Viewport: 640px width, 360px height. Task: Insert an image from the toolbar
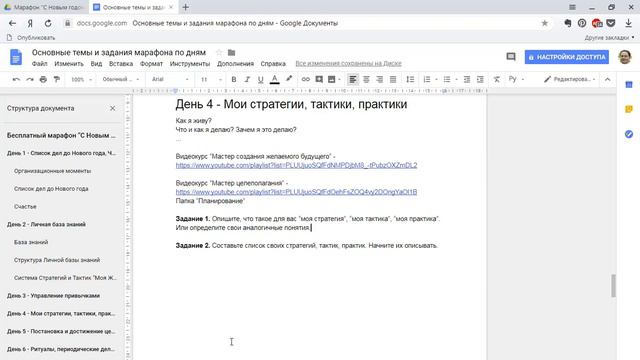(x=331, y=79)
